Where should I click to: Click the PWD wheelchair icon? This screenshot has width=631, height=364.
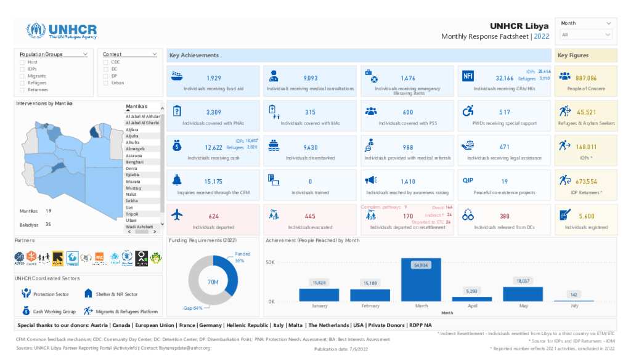coord(468,111)
